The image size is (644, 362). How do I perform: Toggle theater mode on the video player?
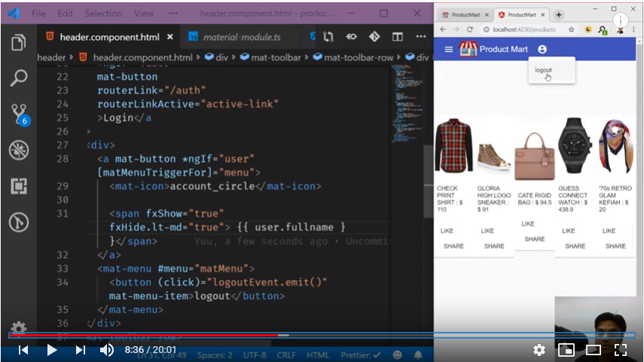click(594, 350)
